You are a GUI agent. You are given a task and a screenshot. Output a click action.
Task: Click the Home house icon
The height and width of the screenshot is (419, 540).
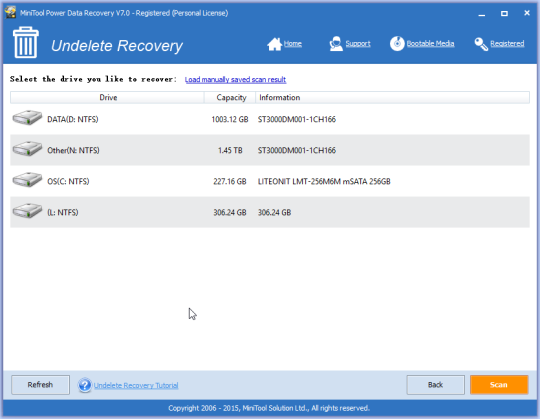274,44
